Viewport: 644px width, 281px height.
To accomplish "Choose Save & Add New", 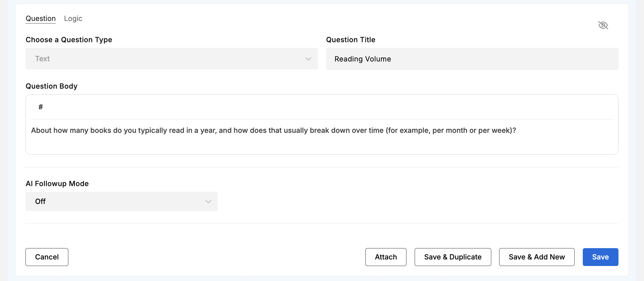I will 537,257.
